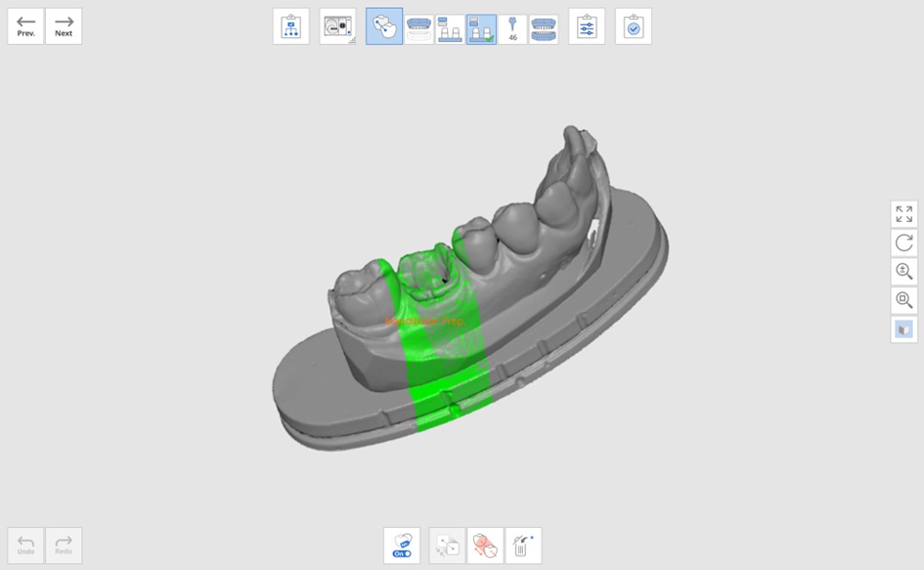The width and height of the screenshot is (924, 570).
Task: Click the Mandibular Prep. label on model
Action: (425, 322)
